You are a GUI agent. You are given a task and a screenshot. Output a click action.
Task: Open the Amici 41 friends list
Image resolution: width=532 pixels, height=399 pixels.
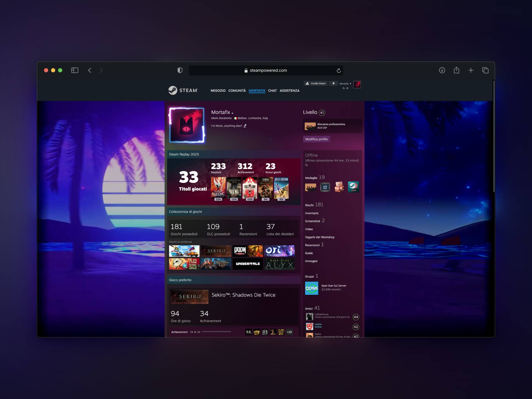click(x=312, y=308)
